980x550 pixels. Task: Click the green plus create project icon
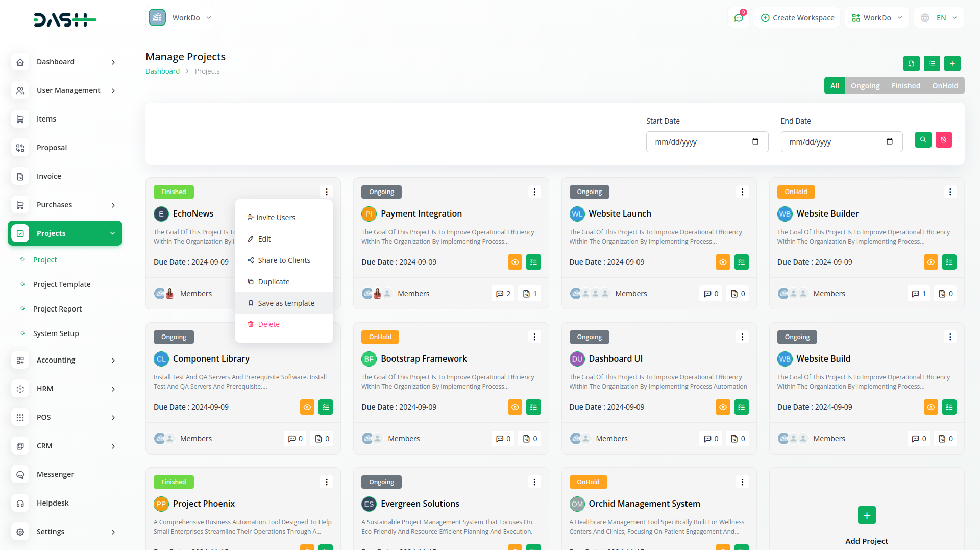(952, 64)
